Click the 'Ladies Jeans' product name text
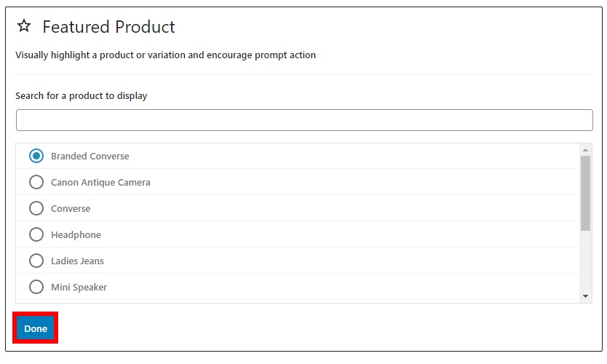 point(77,261)
